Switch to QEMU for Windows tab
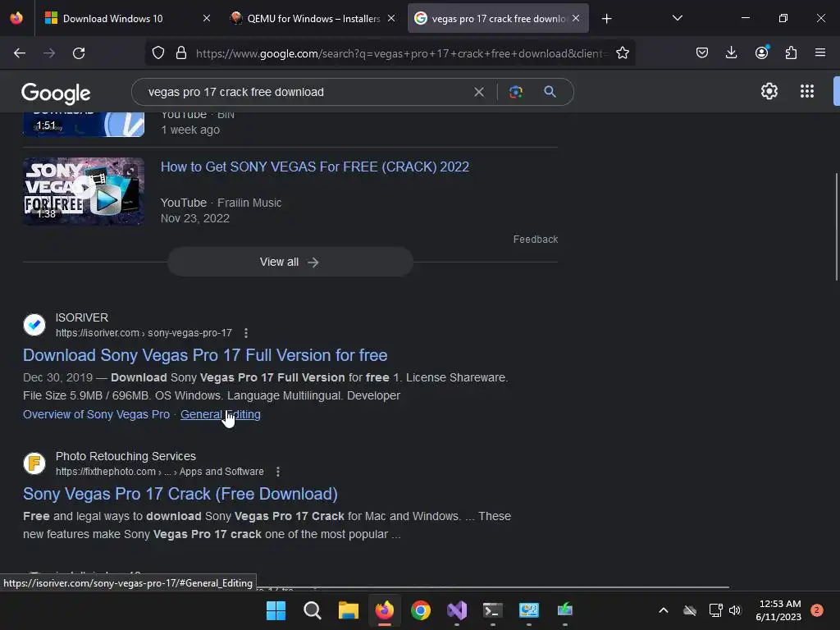Image resolution: width=840 pixels, height=630 pixels. pyautogui.click(x=313, y=19)
